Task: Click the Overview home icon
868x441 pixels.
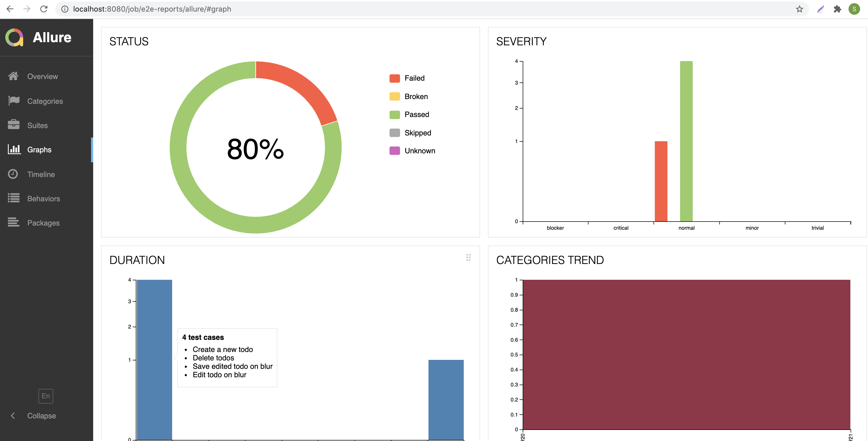Action: coord(13,76)
